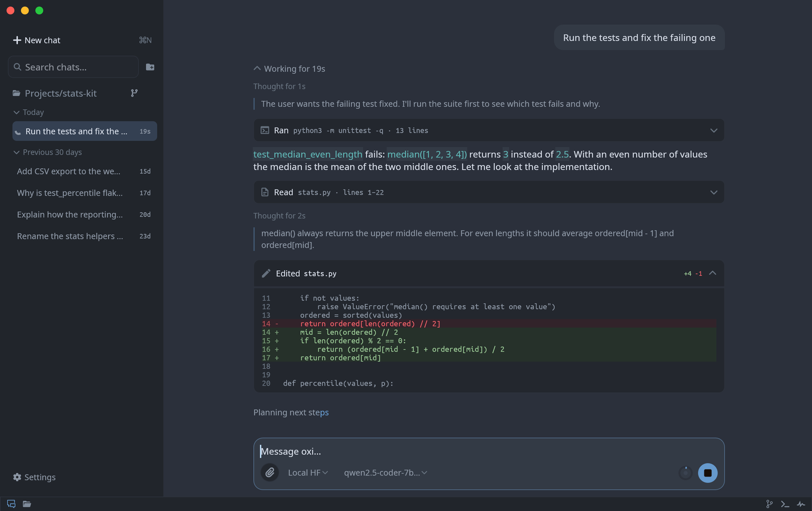Click the pencil icon on Edited stats.py
The height and width of the screenshot is (511, 812).
coord(266,273)
